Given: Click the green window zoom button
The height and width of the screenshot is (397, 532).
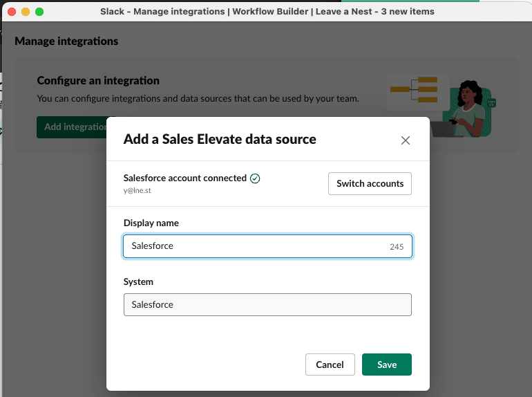Looking at the screenshot, I should click(39, 12).
